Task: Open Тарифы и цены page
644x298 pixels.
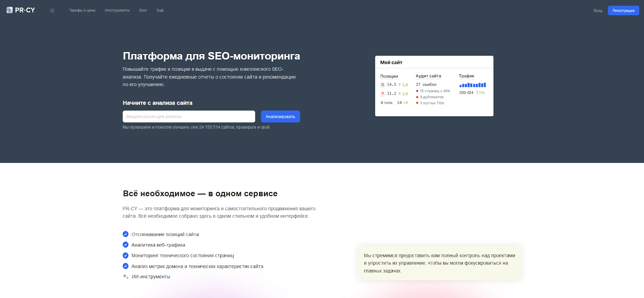Action: coord(82,10)
